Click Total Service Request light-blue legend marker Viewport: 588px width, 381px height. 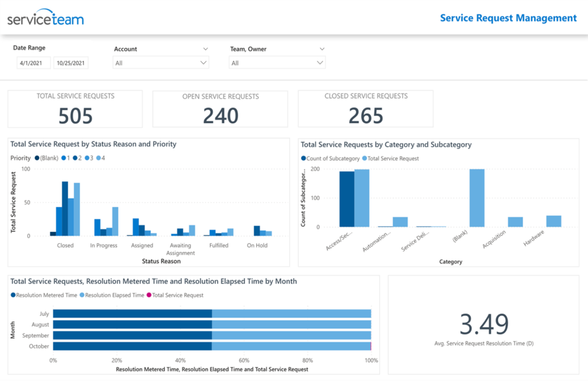(365, 159)
